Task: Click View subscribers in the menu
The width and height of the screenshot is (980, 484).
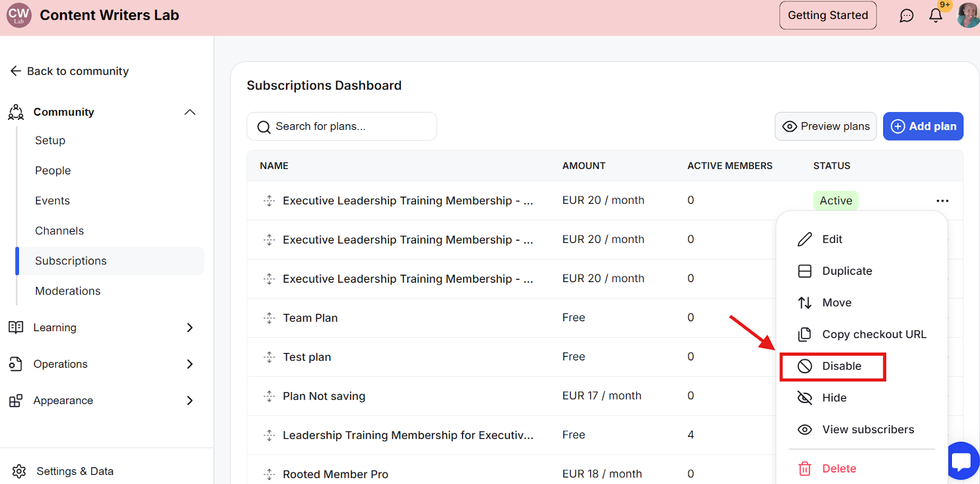Action: 867,430
